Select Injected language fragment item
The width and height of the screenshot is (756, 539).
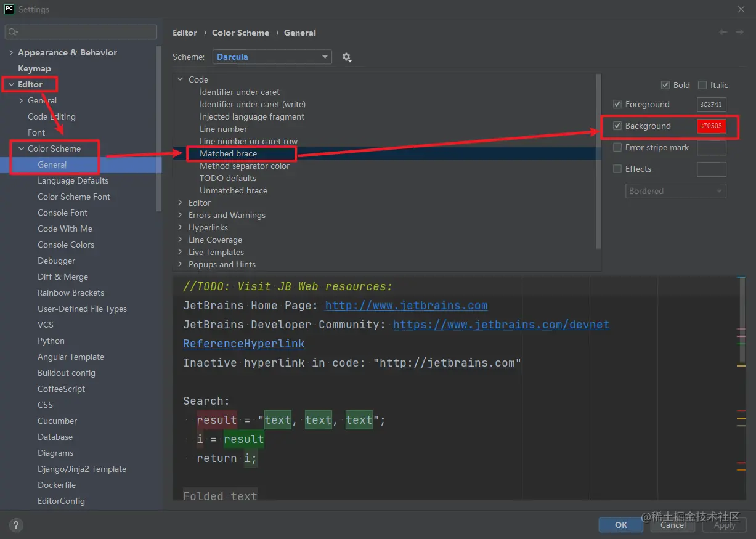pos(252,116)
